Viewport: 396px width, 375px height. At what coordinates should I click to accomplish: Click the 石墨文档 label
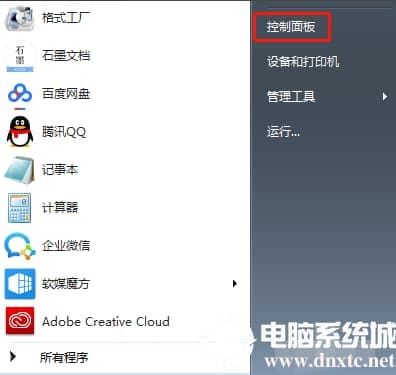click(x=66, y=56)
